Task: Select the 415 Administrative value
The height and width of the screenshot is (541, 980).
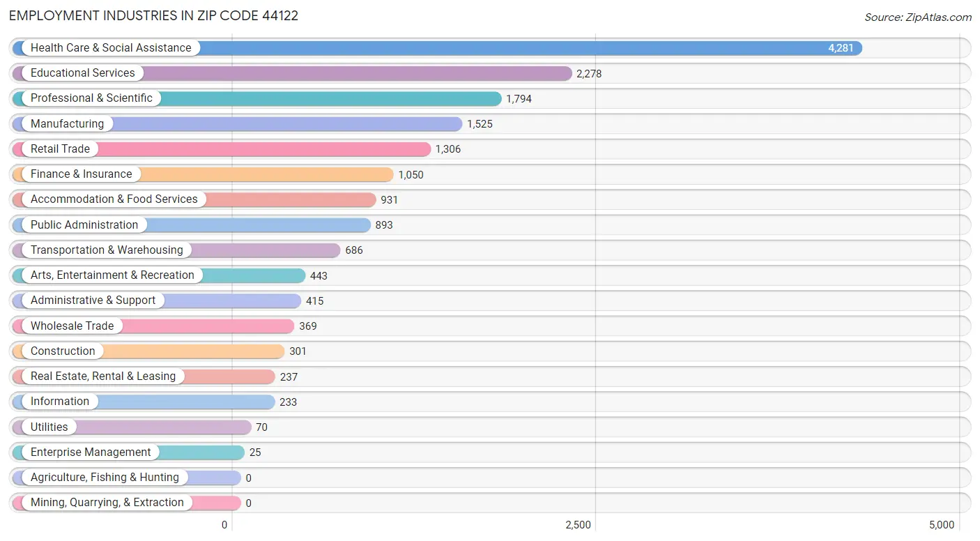Action: [314, 301]
